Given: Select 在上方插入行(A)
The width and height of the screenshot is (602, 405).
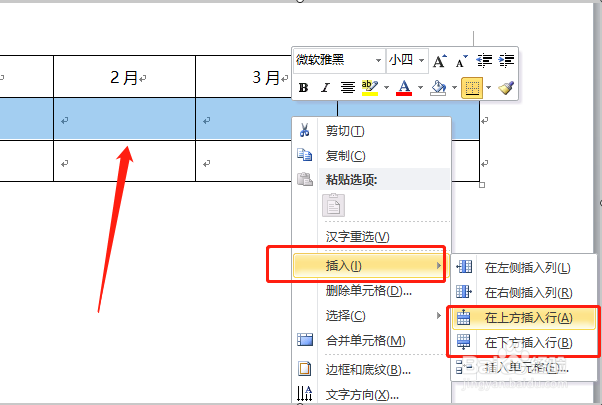Looking at the screenshot, I should [524, 318].
